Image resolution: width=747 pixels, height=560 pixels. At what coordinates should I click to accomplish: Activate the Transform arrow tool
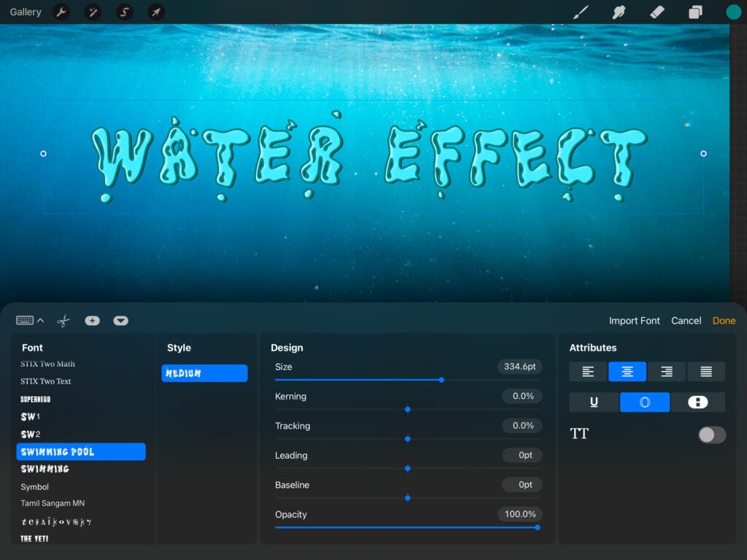click(156, 12)
